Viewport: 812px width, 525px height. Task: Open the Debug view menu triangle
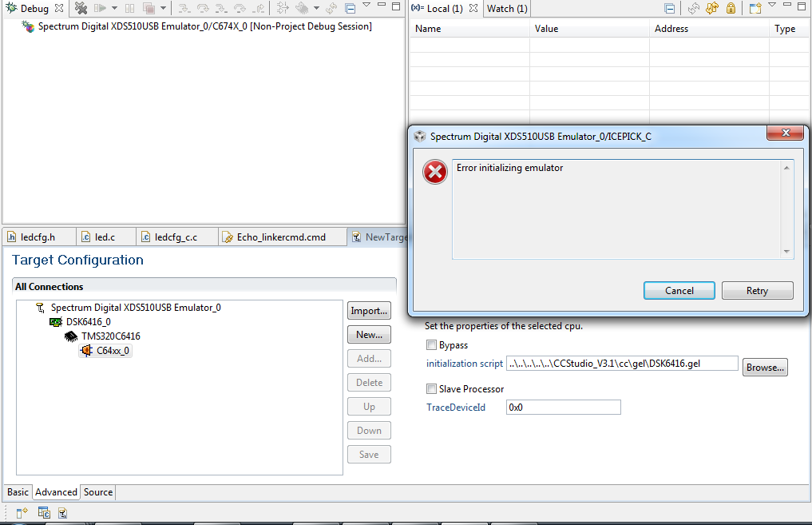(x=366, y=5)
